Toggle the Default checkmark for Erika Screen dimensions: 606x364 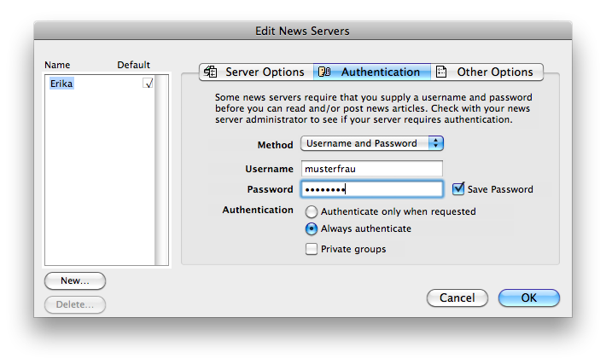point(148,83)
